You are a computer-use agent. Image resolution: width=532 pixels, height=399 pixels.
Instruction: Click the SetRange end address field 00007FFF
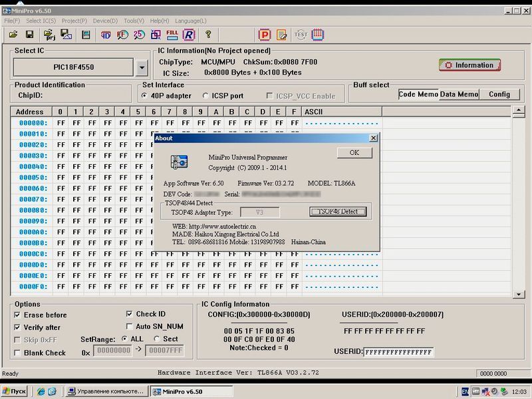(x=165, y=350)
